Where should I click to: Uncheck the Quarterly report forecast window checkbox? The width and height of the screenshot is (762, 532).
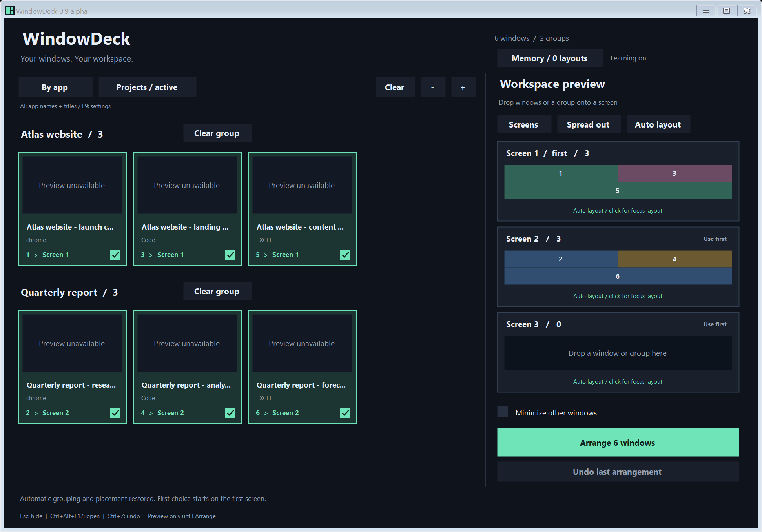tap(345, 413)
